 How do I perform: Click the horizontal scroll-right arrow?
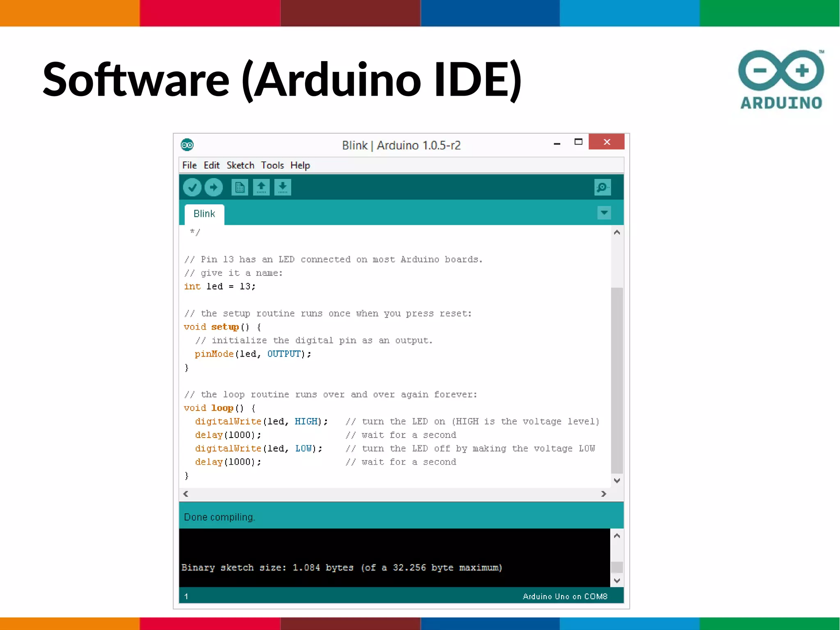[603, 494]
